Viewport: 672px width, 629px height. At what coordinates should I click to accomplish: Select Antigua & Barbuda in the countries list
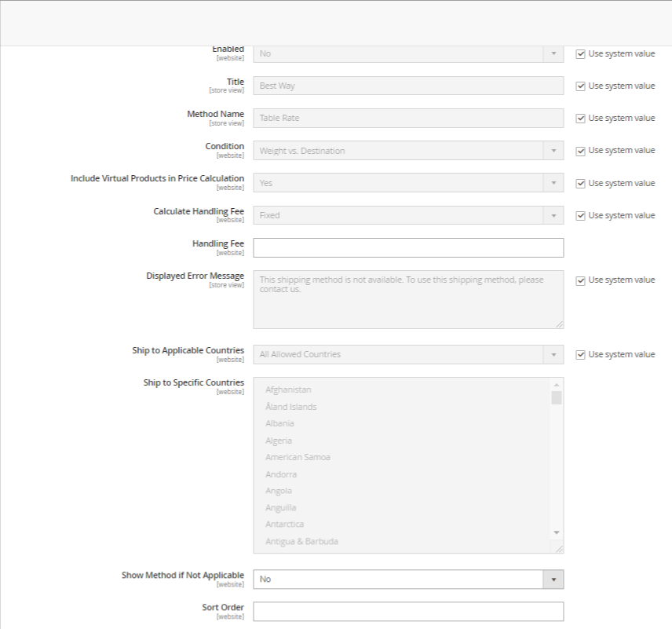301,541
